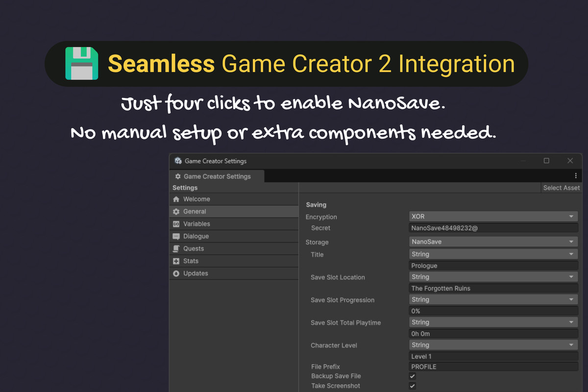Uncheck Take Screenshot
The height and width of the screenshot is (392, 588).
[x=412, y=385]
